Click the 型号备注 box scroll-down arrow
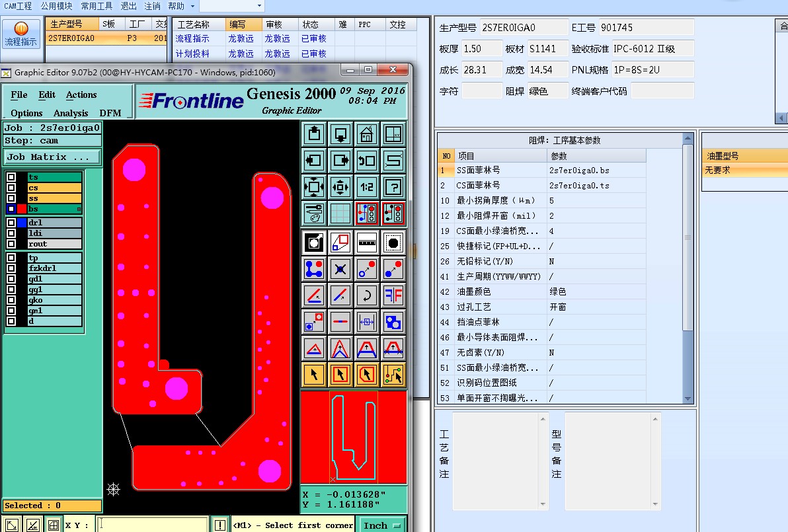 coord(655,504)
